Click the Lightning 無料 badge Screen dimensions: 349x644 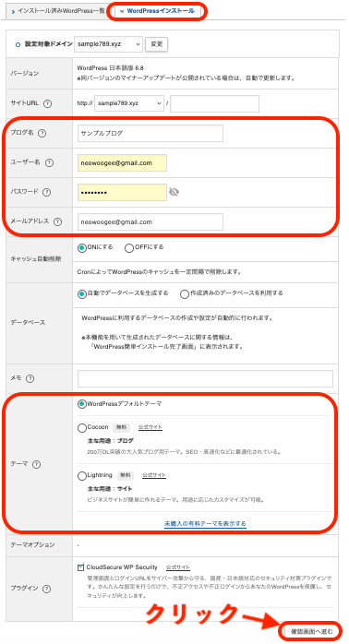click(x=126, y=475)
